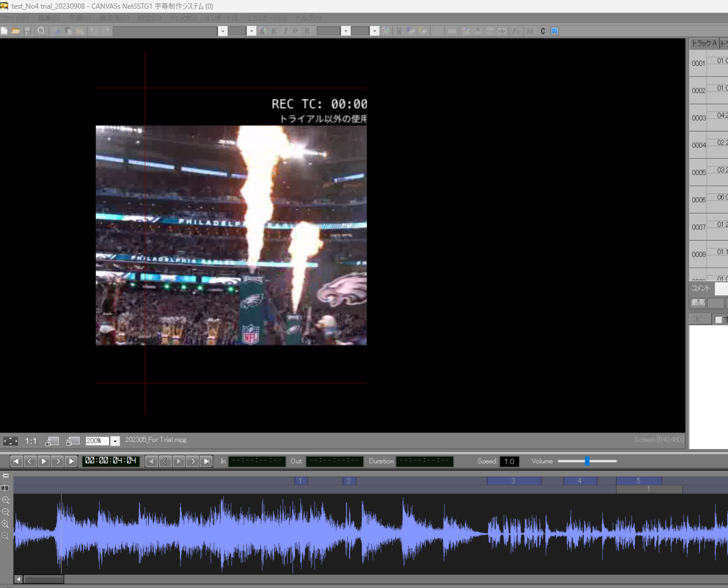The image size is (728, 588).
Task: Open the dropdown right of the R icon
Action: pos(346,31)
